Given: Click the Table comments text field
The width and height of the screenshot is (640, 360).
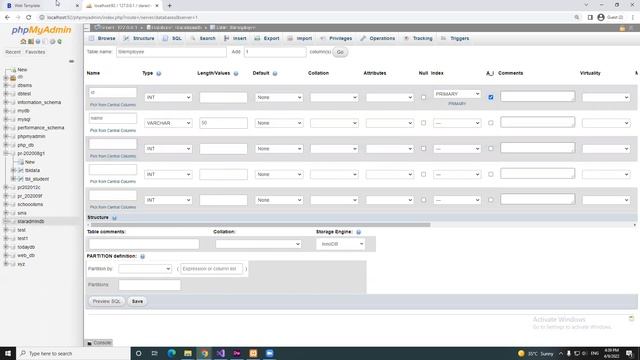Looking at the screenshot, I should pyautogui.click(x=144, y=244).
